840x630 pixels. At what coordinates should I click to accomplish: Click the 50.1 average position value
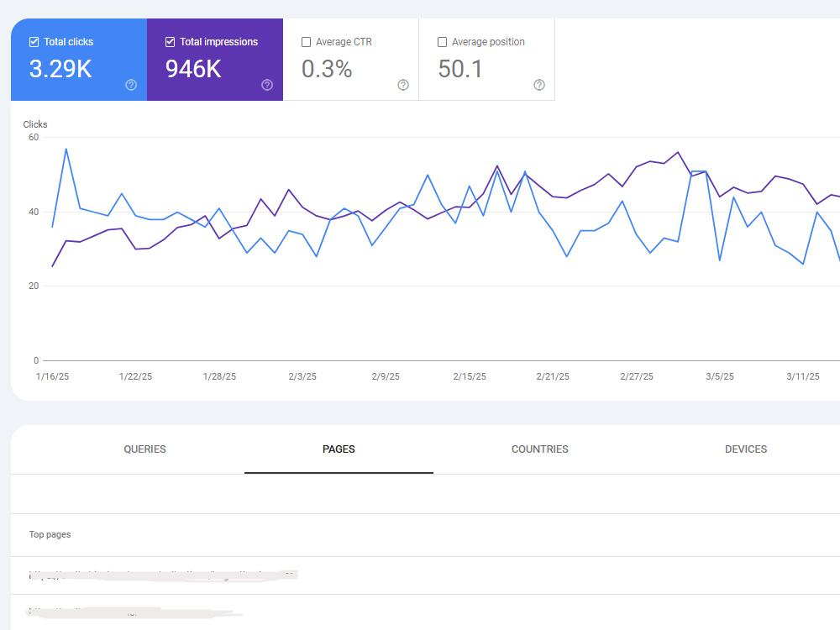(460, 69)
